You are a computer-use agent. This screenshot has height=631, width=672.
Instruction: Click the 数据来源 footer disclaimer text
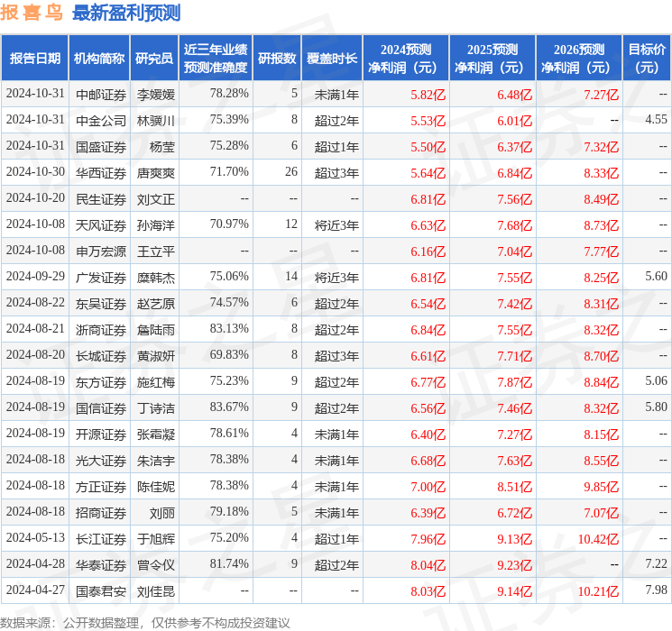[x=145, y=622]
